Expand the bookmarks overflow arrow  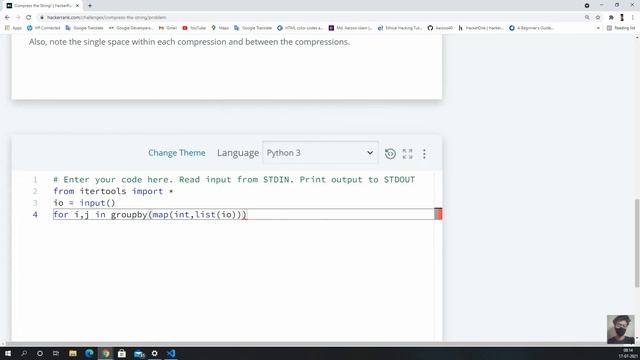point(598,28)
